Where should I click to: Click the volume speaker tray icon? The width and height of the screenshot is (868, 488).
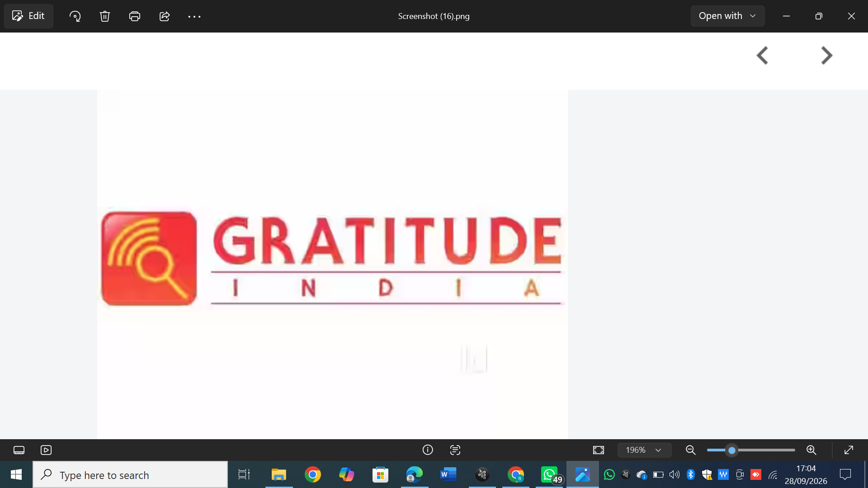pyautogui.click(x=674, y=474)
